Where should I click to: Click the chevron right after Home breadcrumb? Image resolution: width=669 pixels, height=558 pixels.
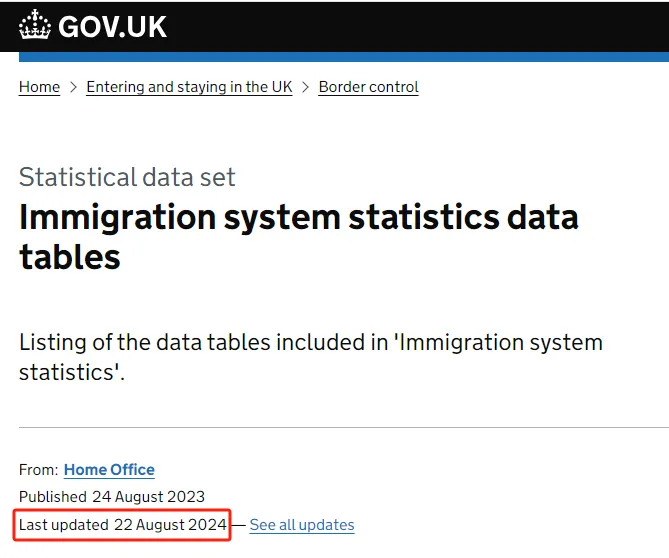point(73,87)
